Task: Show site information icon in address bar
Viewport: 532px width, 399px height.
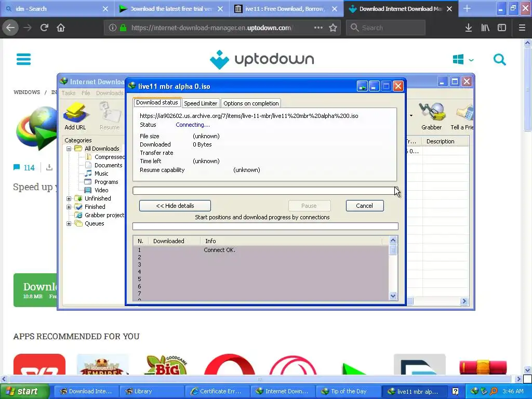Action: tap(113, 28)
